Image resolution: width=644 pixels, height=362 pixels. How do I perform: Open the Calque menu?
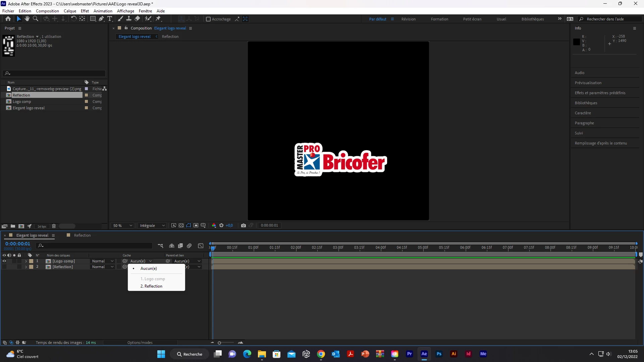(70, 11)
